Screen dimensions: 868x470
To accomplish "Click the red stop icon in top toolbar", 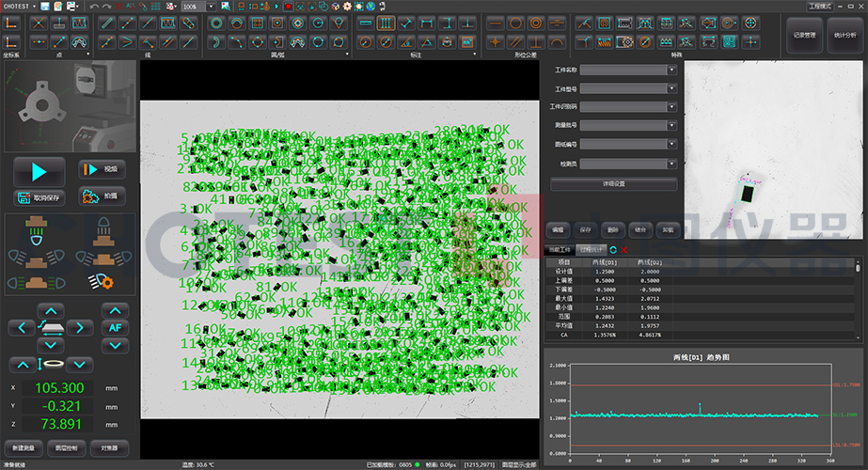I will point(288,7).
